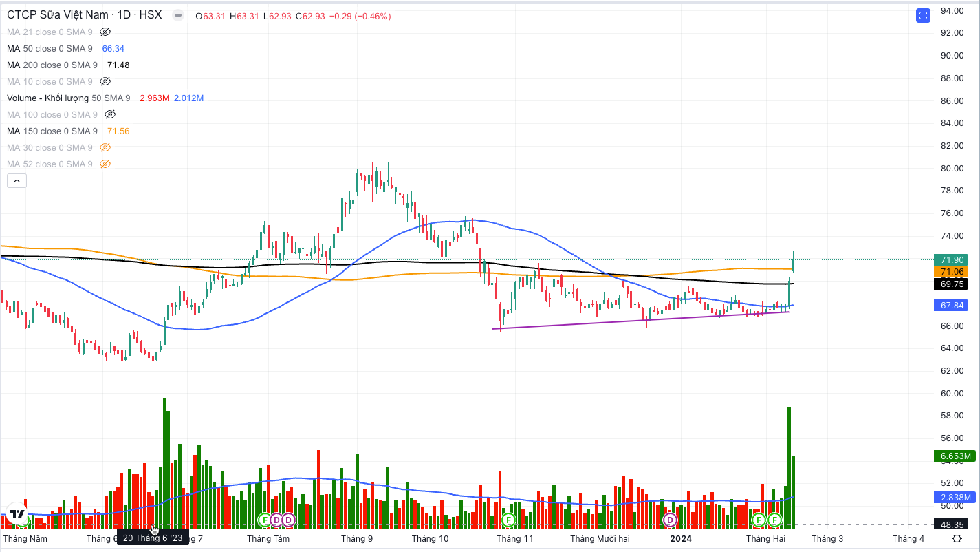The image size is (980, 552).
Task: Click the red volume value 2.963M
Action: click(154, 98)
